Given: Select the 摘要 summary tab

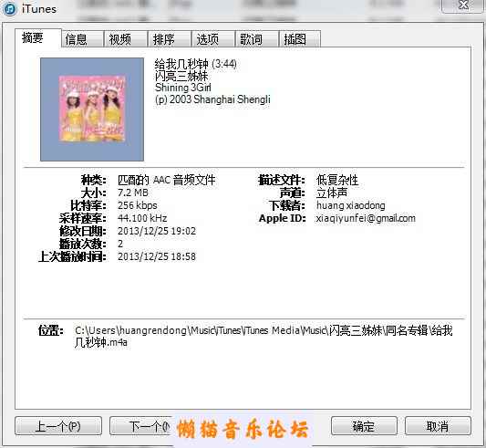Looking at the screenshot, I should pyautogui.click(x=37, y=38).
